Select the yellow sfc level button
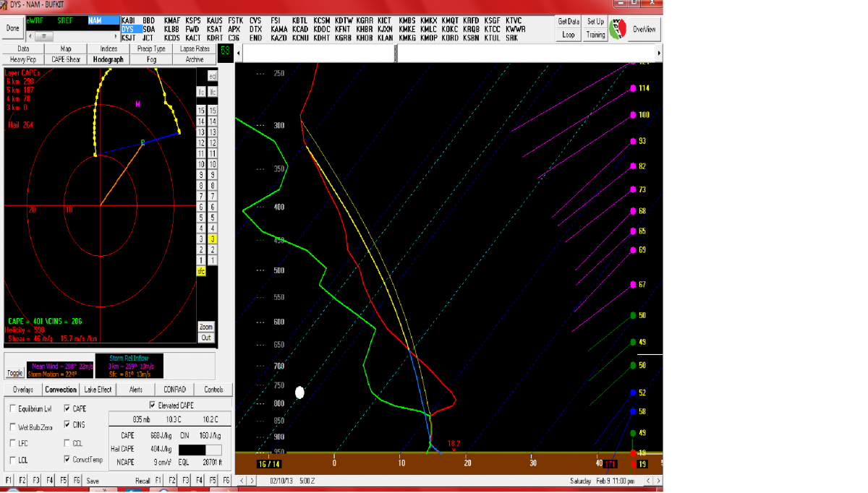Screen dimensions: 868x493 [x=201, y=271]
